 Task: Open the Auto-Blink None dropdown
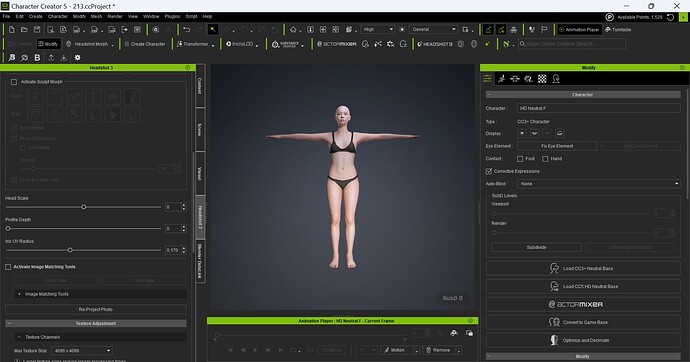pos(599,184)
